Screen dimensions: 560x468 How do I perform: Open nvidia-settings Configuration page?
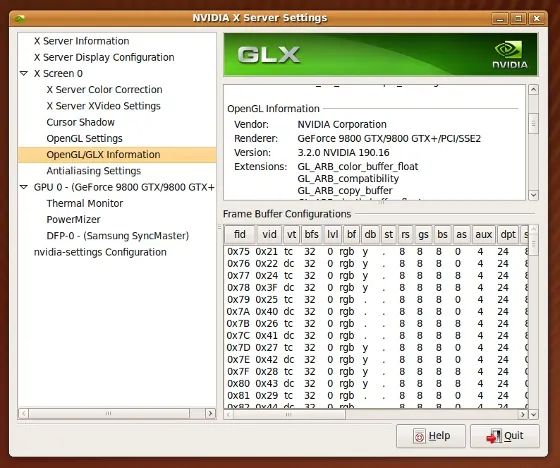(100, 252)
